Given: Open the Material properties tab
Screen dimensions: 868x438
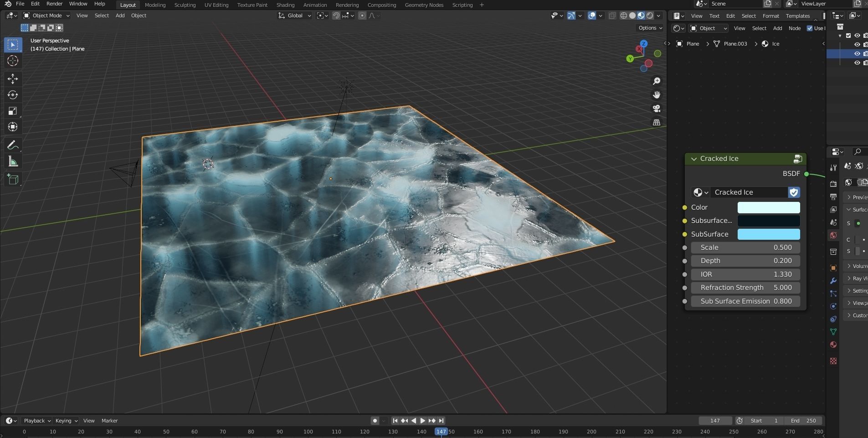Looking at the screenshot, I should coord(833,345).
